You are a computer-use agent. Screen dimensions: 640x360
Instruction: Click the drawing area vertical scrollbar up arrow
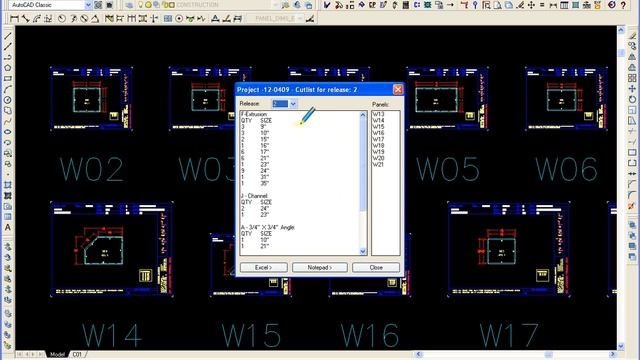point(621,30)
